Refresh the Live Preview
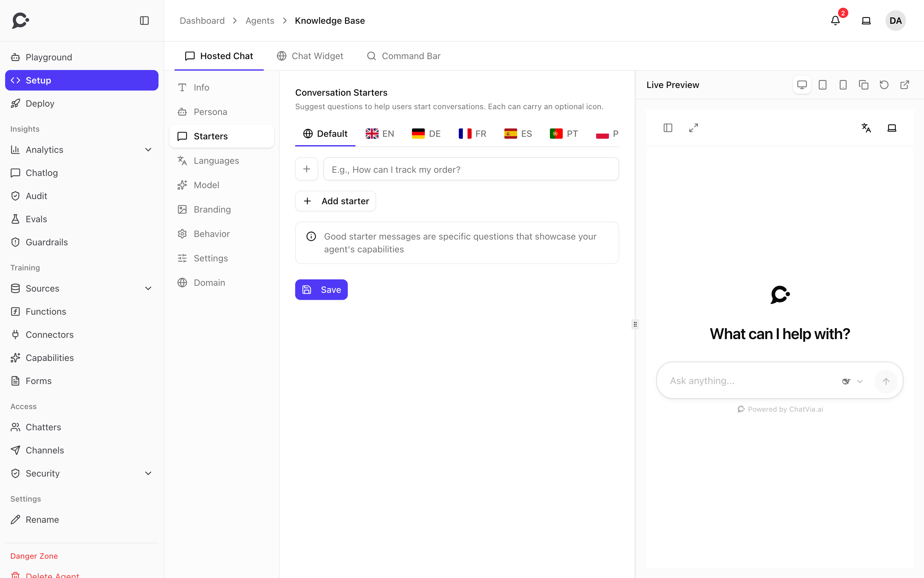 [884, 85]
